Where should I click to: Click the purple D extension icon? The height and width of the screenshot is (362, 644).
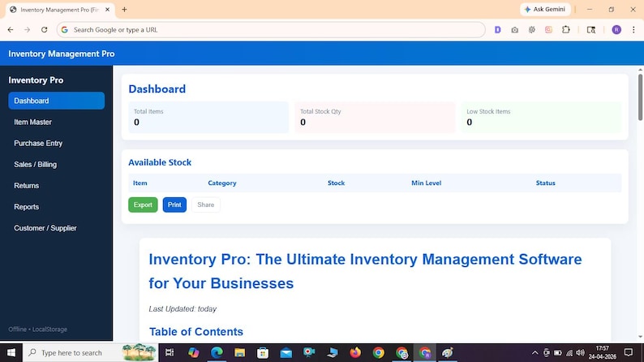coord(498,29)
